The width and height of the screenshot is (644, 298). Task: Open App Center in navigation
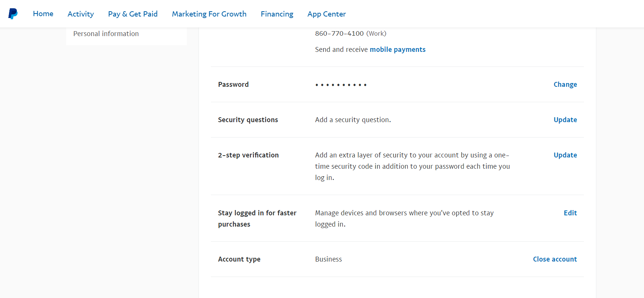pyautogui.click(x=327, y=14)
